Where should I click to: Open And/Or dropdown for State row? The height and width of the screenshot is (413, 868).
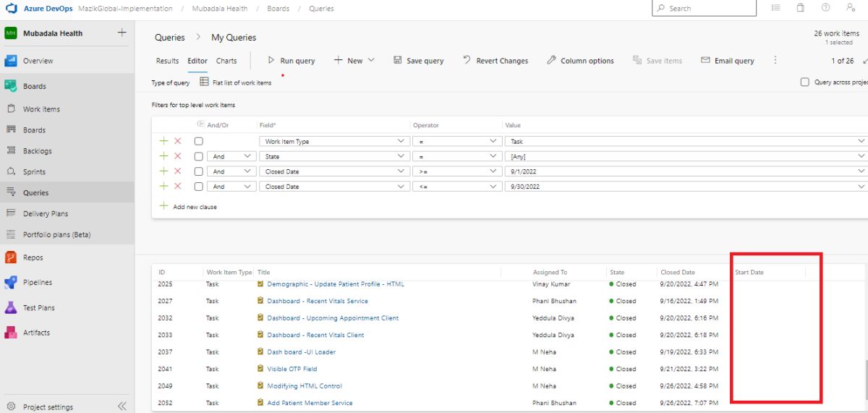pyautogui.click(x=231, y=156)
